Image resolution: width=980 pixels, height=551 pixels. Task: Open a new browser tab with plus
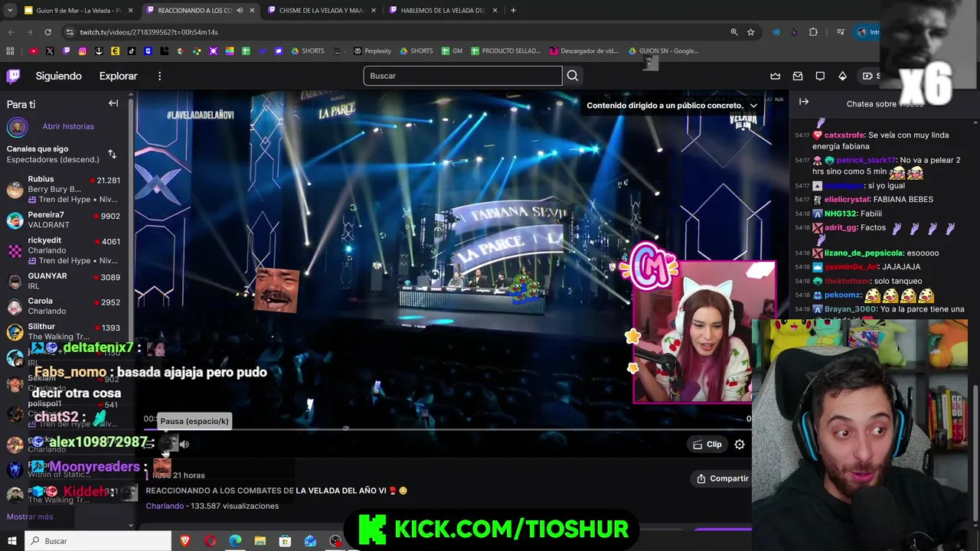click(x=513, y=11)
